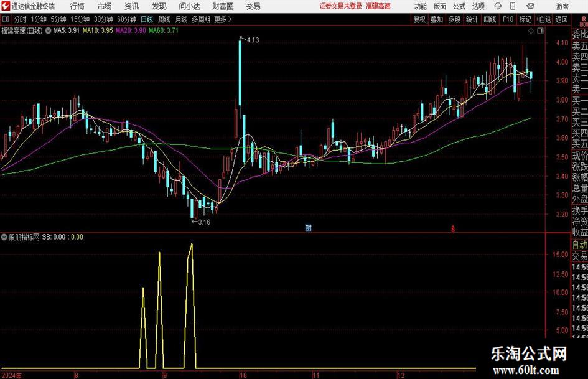Click the MA10: 3.95 label

point(98,30)
